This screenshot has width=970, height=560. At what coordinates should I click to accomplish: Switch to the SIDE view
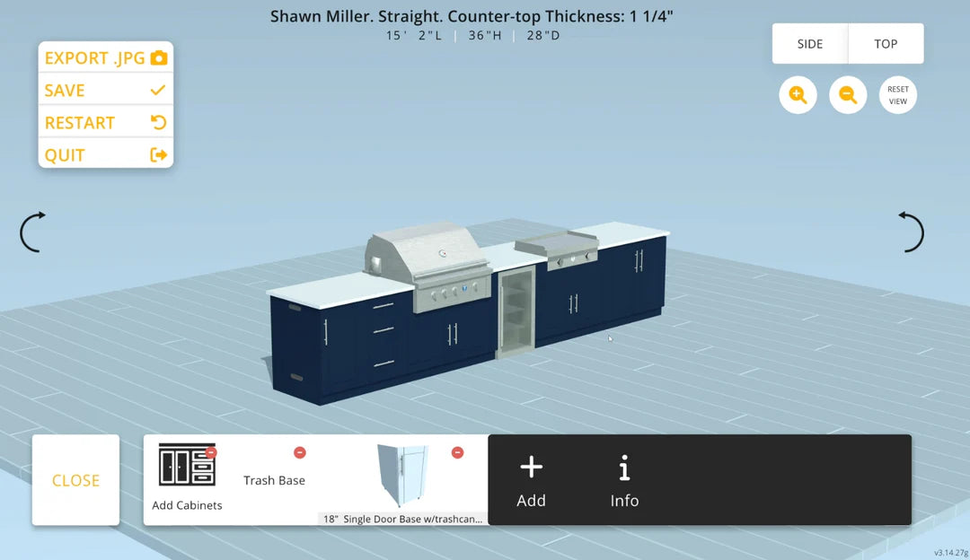[810, 44]
